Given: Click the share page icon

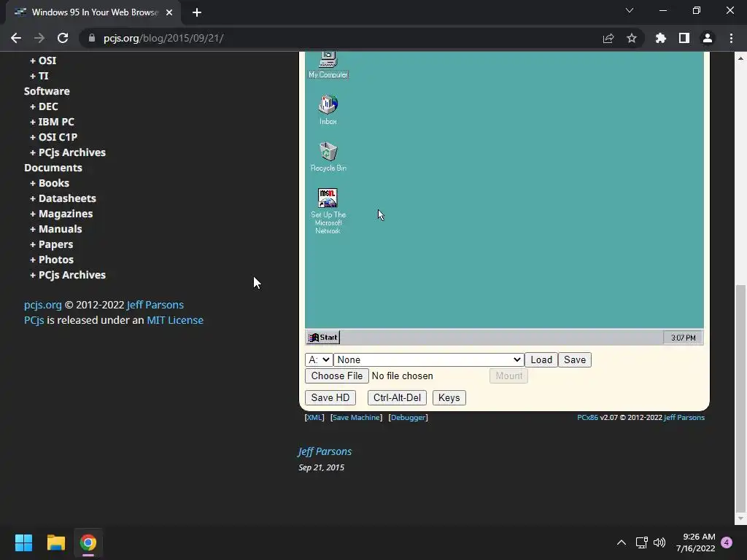Looking at the screenshot, I should pyautogui.click(x=608, y=38).
